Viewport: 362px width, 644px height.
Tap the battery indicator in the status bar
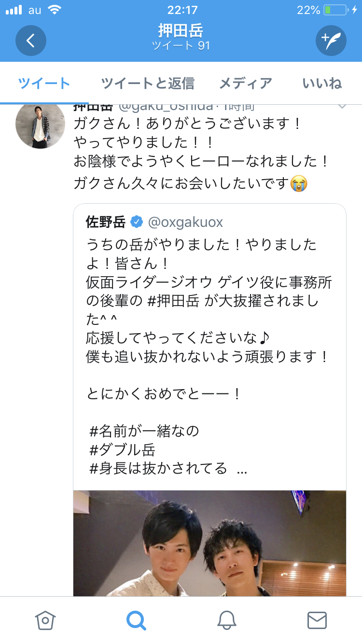335,10
